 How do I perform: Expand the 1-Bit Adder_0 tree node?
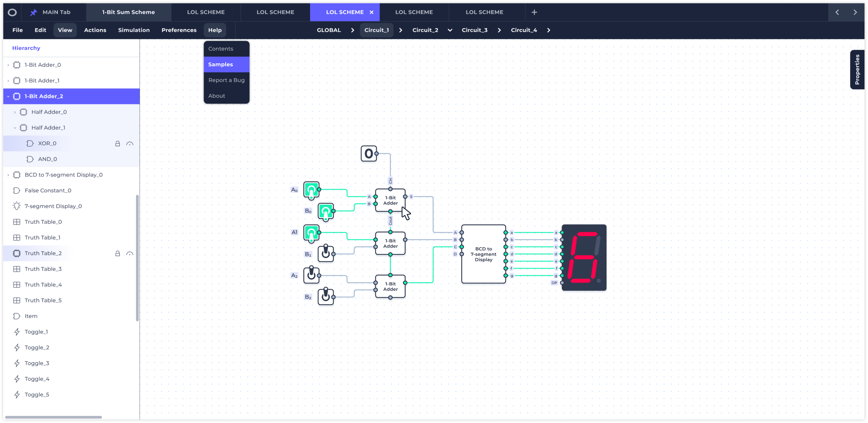click(8, 65)
